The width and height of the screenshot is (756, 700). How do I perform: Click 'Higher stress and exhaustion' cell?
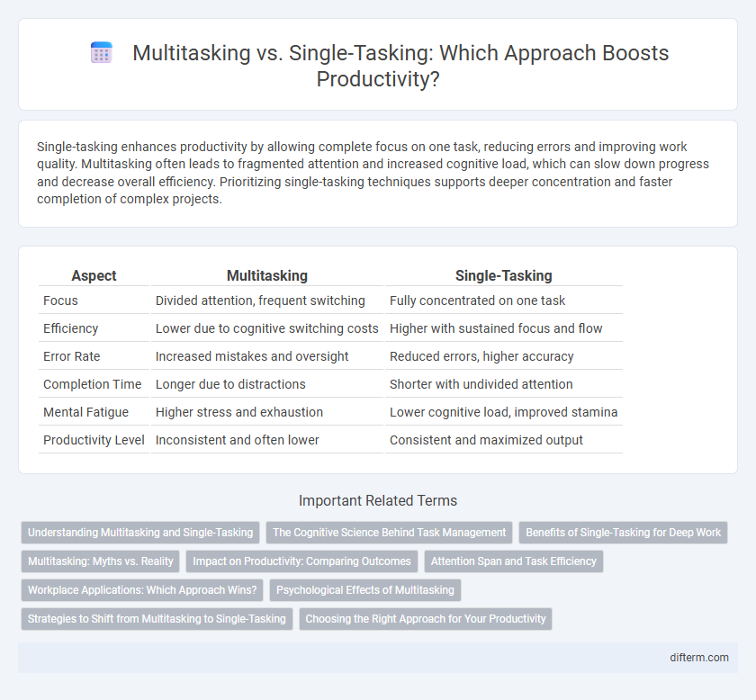point(267,412)
